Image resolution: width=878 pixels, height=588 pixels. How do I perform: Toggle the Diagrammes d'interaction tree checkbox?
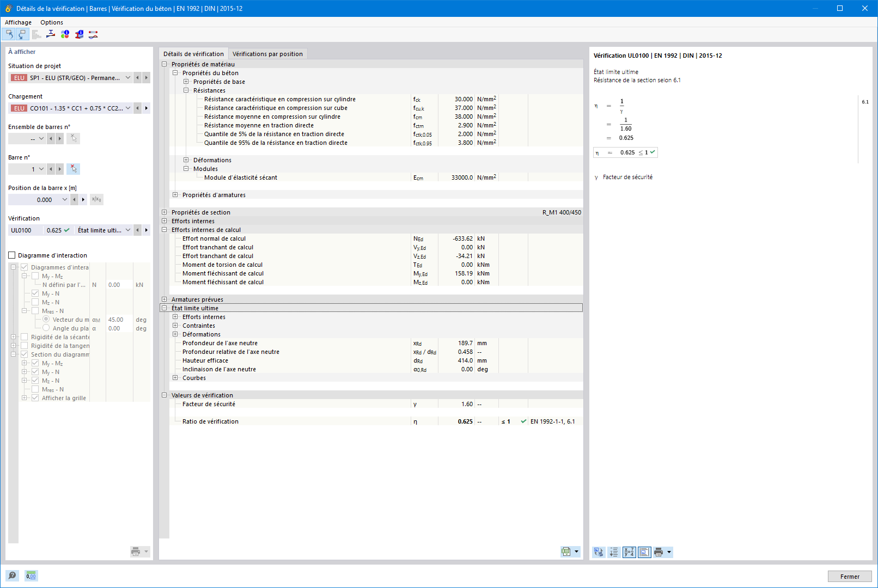click(24, 267)
